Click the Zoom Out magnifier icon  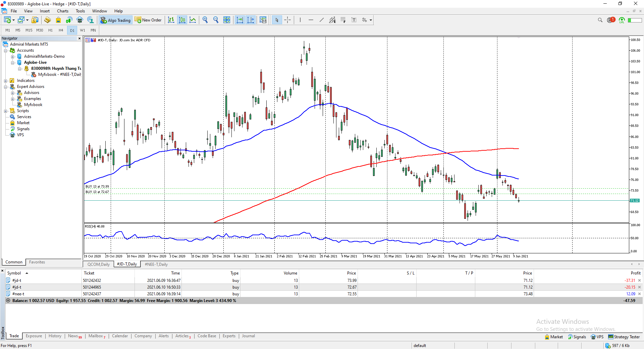point(216,20)
